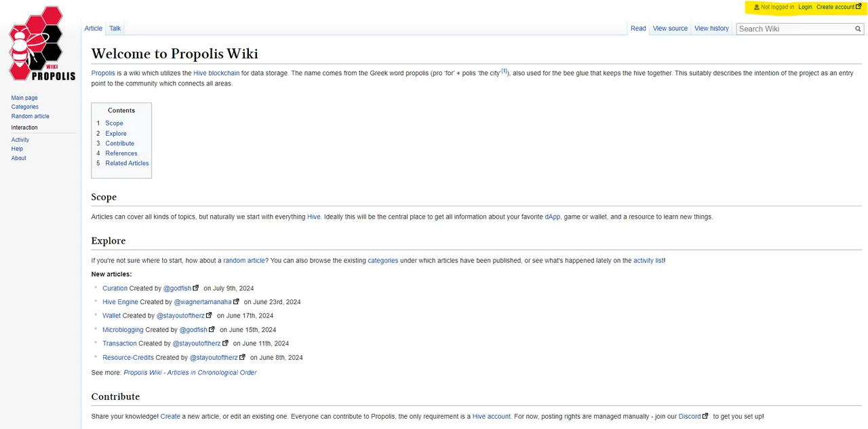Click external link icon next to Discord
This screenshot has width=868, height=429.
[705, 416]
